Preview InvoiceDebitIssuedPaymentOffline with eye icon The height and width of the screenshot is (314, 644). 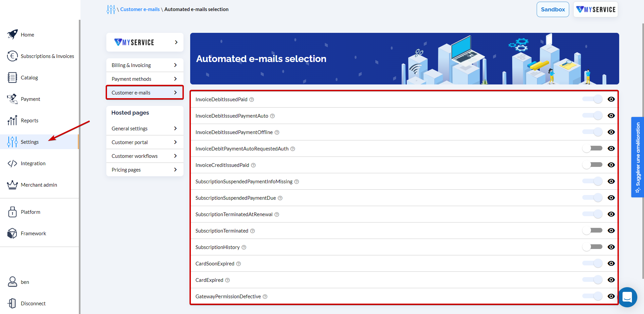click(611, 132)
